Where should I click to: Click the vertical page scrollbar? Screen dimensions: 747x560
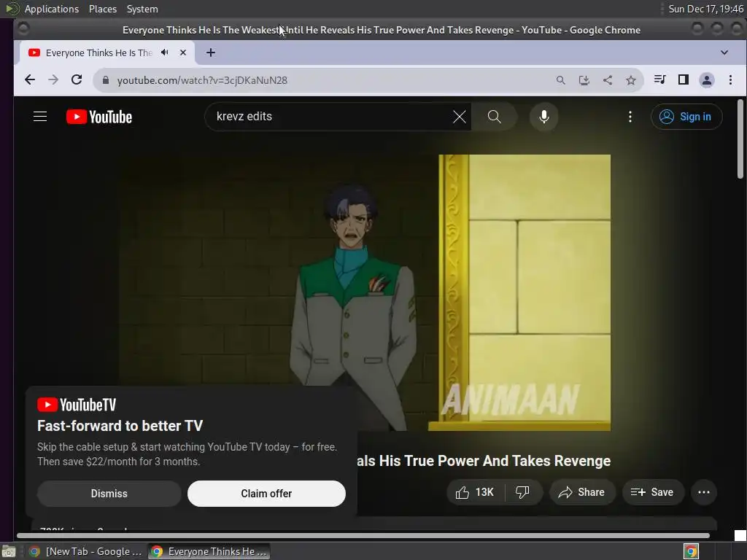coord(740,139)
